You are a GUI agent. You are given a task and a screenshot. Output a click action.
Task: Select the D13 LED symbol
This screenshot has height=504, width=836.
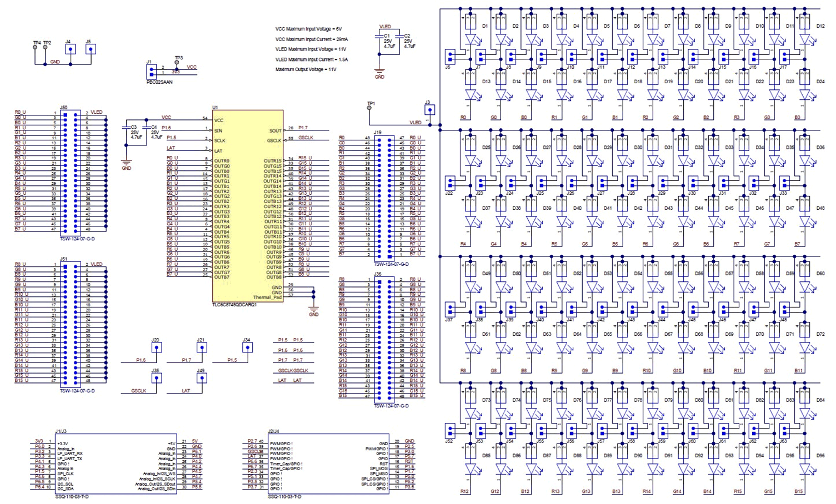473,95
